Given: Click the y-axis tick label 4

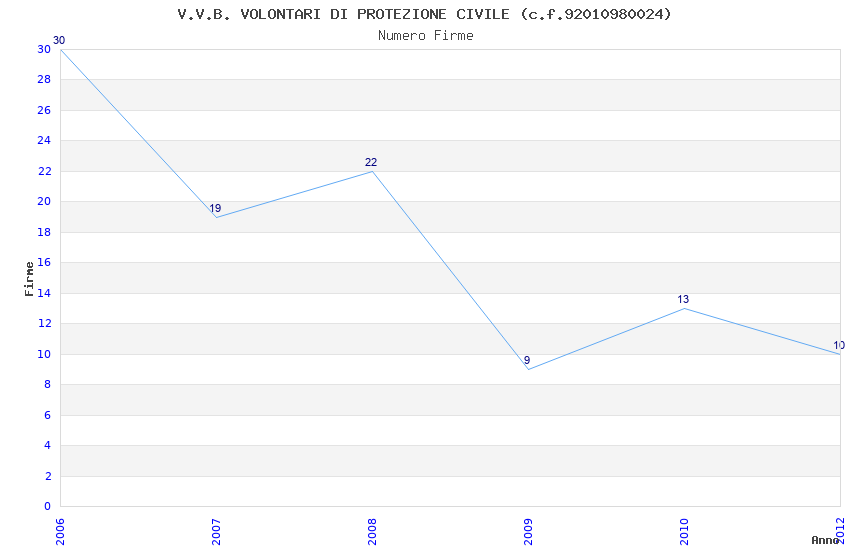Looking at the screenshot, I should tap(48, 445).
